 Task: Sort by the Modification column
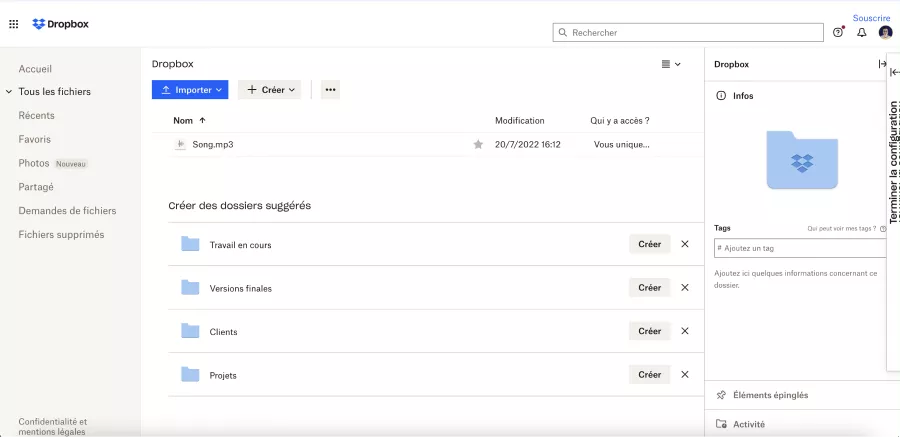point(519,121)
